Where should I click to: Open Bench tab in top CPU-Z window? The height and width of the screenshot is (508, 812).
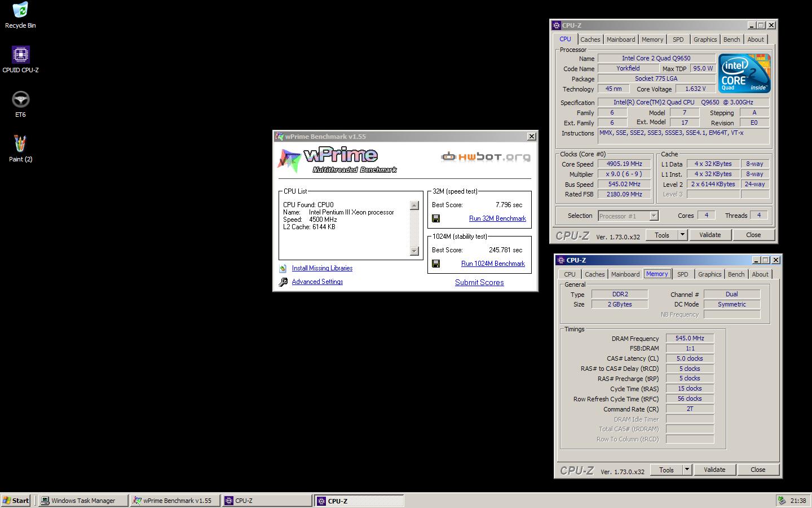(732, 40)
